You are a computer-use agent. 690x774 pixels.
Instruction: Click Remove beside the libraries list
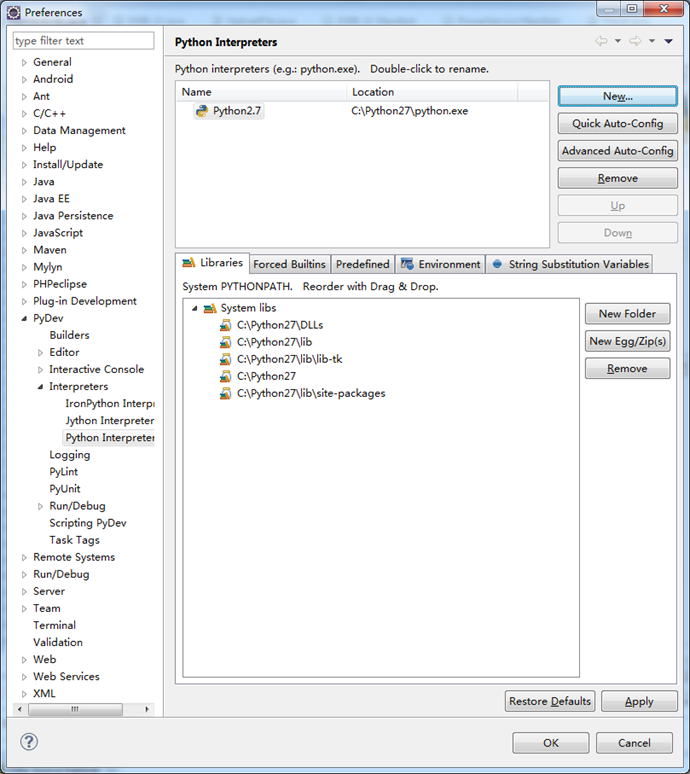point(627,368)
